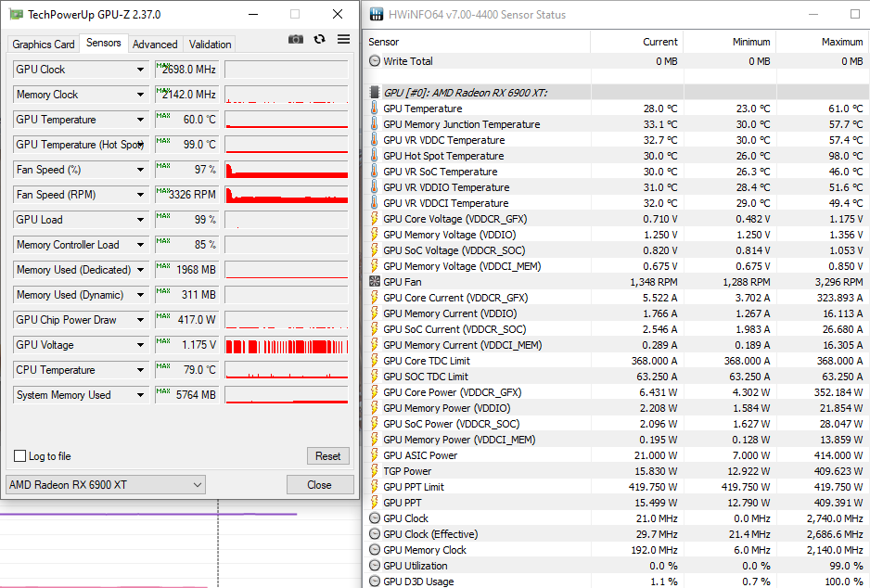Viewport: 870px width, 588px height.
Task: Click the GPU Chip Power Draw 417.0 W value
Action: (186, 320)
